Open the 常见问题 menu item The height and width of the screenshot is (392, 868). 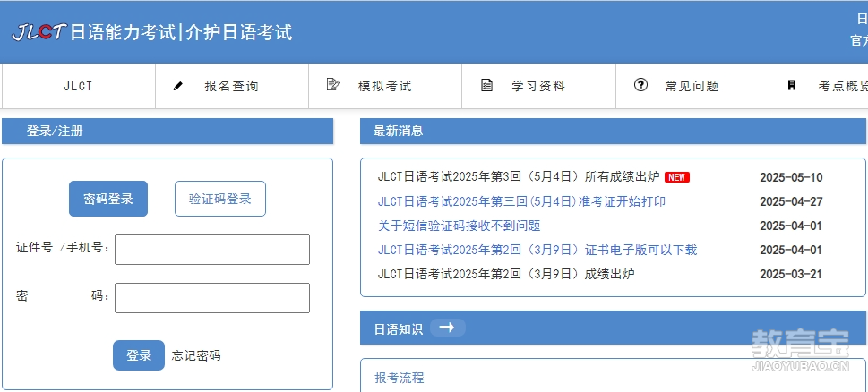[x=692, y=86]
